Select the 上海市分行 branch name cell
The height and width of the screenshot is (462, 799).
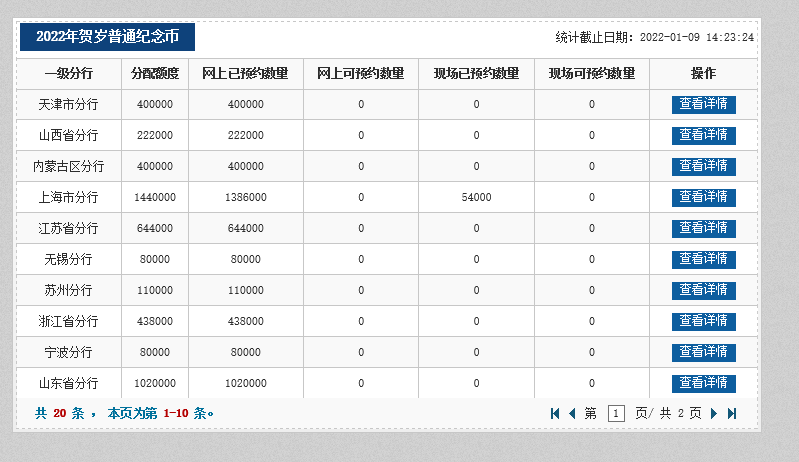pyautogui.click(x=69, y=198)
